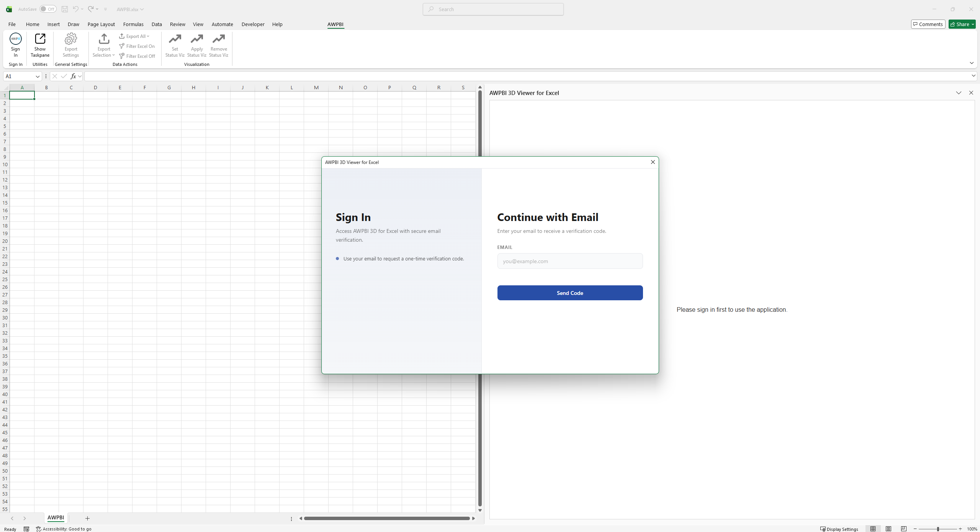Switch to Normal view icon
The image size is (980, 532).
pyautogui.click(x=873, y=529)
